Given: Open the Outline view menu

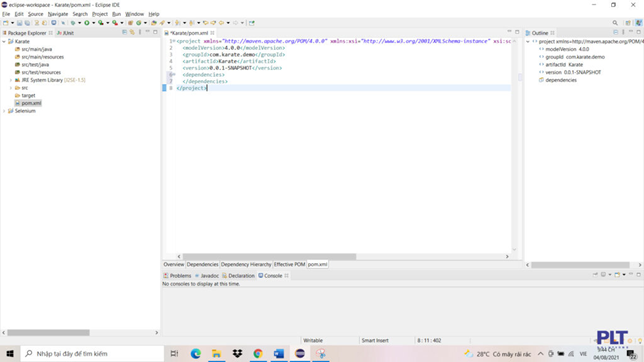Looking at the screenshot, I should tap(623, 32).
